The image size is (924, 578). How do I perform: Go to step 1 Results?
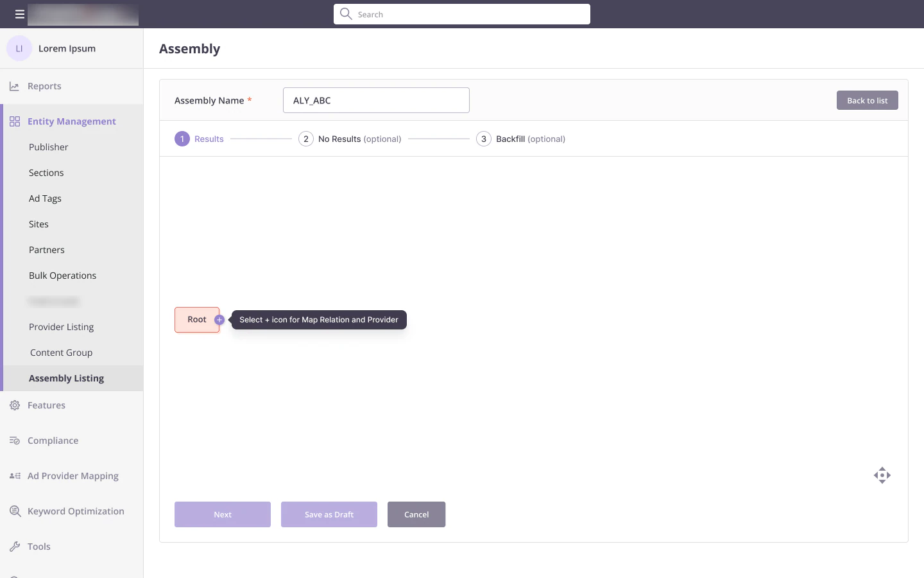coord(199,139)
